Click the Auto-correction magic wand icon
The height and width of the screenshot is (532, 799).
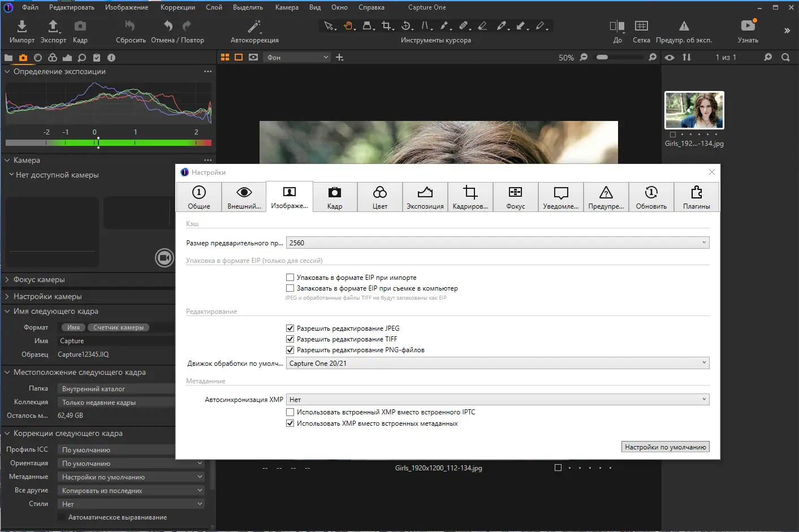pyautogui.click(x=254, y=27)
